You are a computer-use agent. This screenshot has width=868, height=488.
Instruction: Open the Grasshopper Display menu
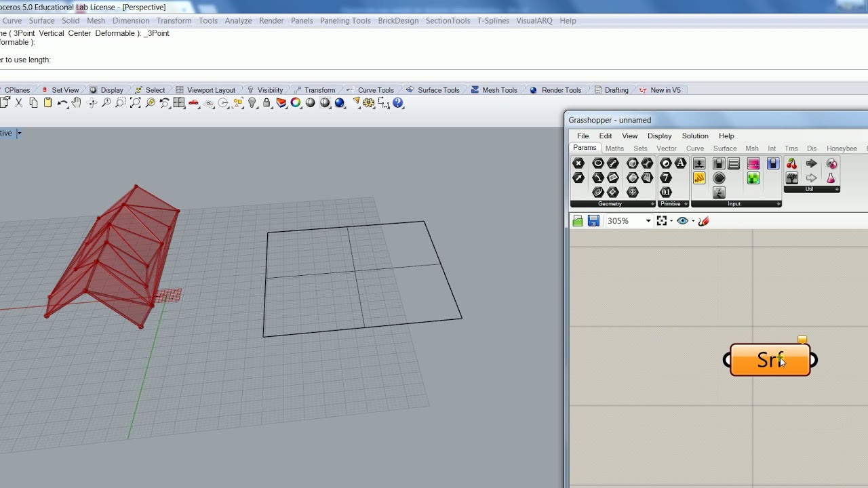coord(659,136)
